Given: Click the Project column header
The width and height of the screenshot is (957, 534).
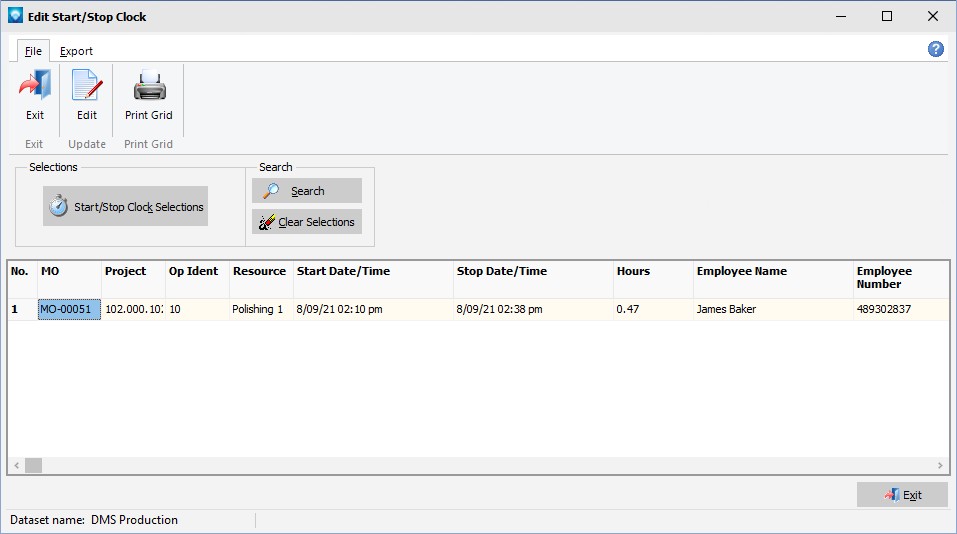Looking at the screenshot, I should (x=134, y=280).
